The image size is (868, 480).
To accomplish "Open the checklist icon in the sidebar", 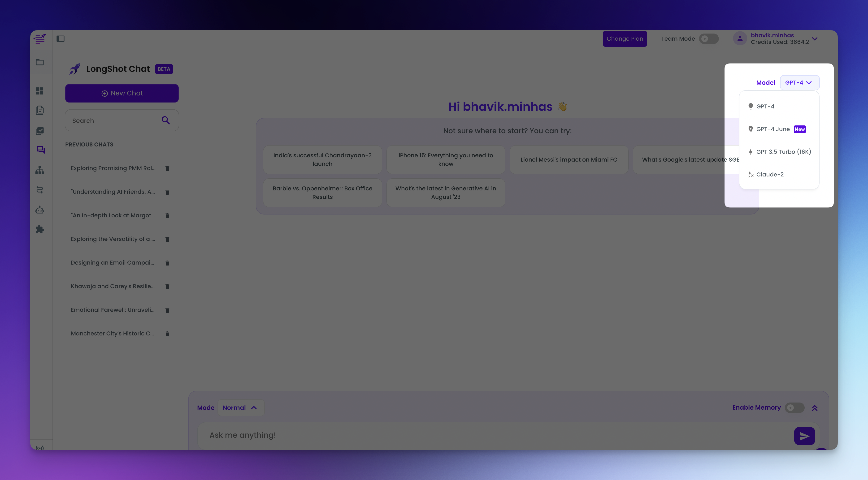I will click(x=40, y=131).
